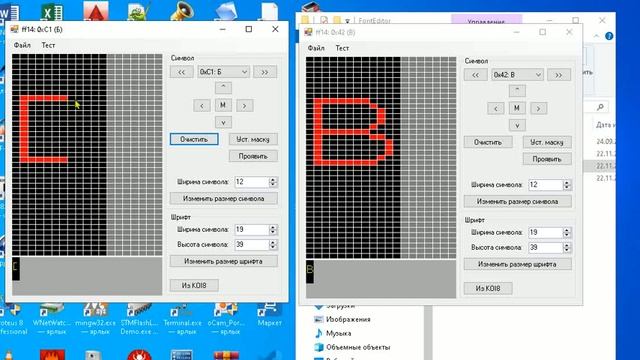Shift glyph right in В editor window
This screenshot has height=360, width=640.
coord(538,108)
